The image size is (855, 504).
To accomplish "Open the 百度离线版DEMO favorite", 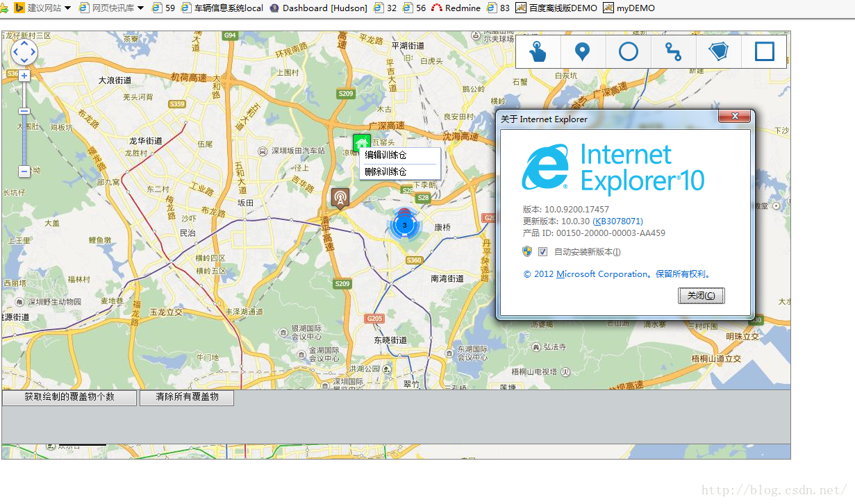I will (x=556, y=8).
